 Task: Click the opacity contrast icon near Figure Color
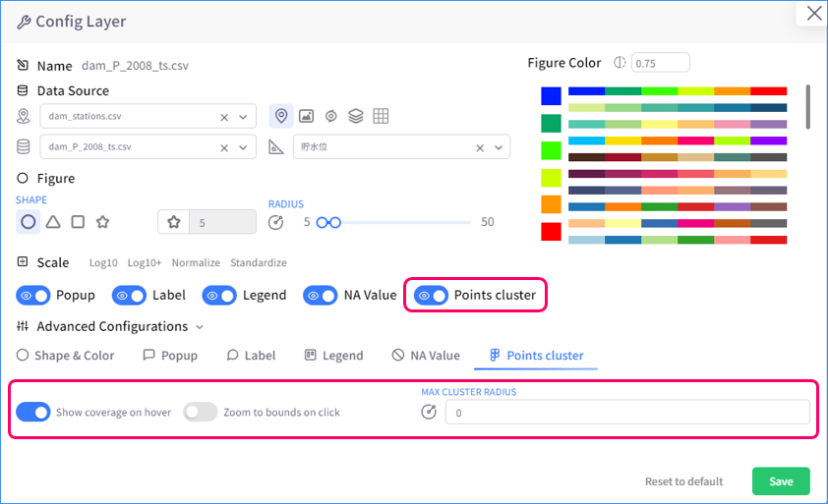coord(620,63)
